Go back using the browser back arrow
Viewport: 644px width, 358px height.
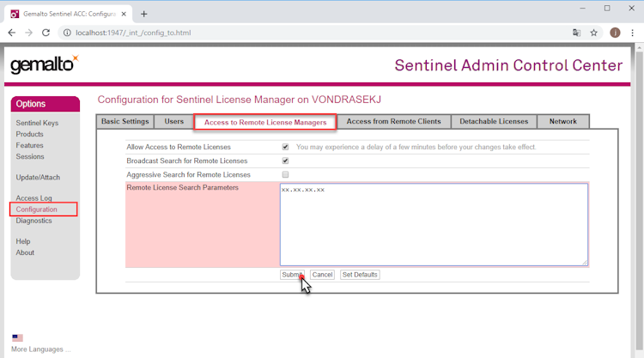pyautogui.click(x=11, y=33)
